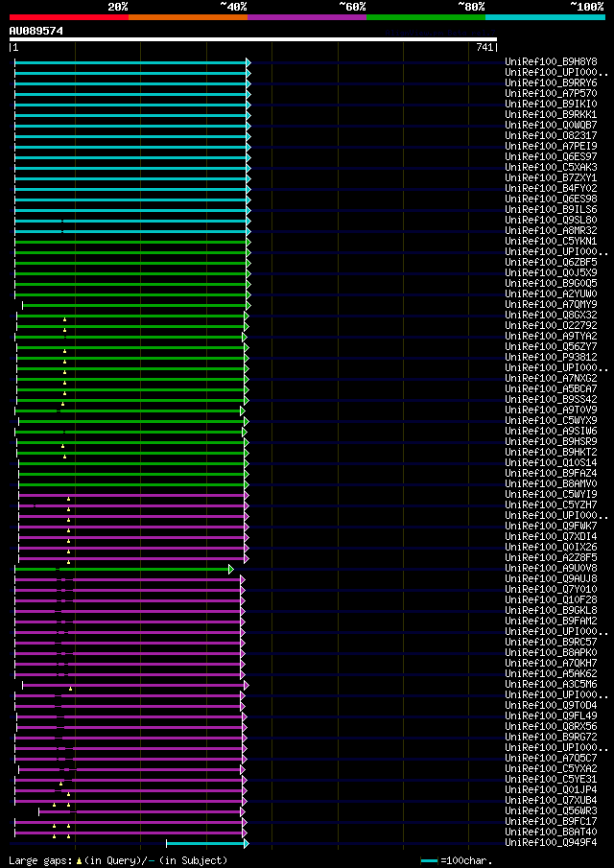Click the green ~80% identity legend segment

point(426,17)
